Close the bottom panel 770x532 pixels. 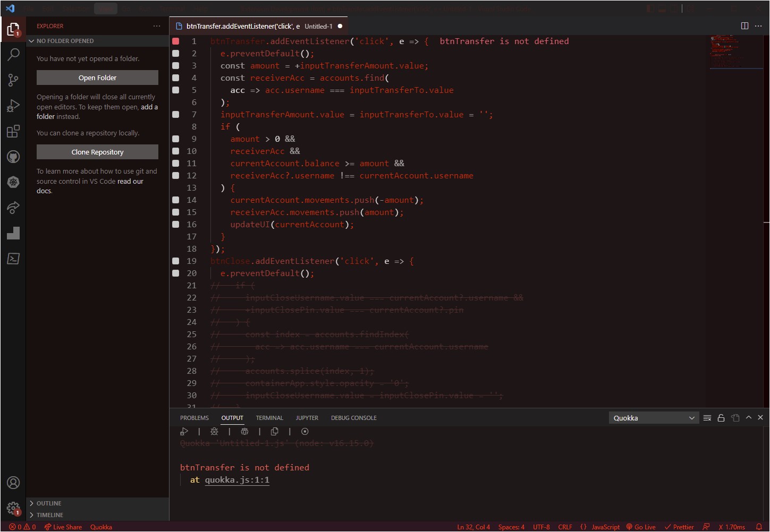[x=760, y=418]
